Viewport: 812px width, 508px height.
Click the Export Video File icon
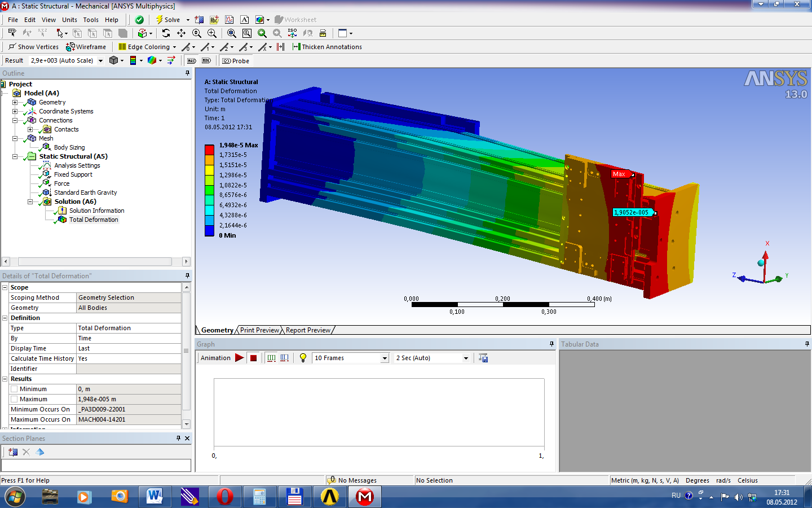[483, 358]
